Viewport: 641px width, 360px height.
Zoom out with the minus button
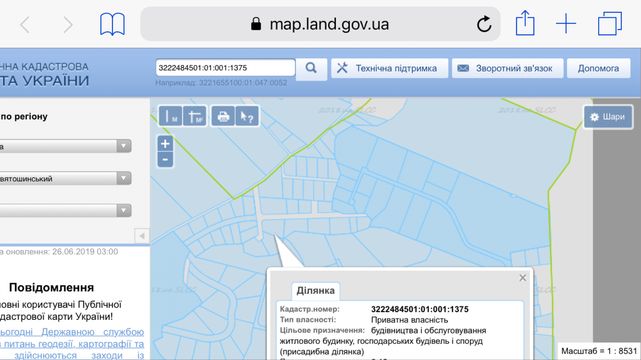click(x=165, y=159)
